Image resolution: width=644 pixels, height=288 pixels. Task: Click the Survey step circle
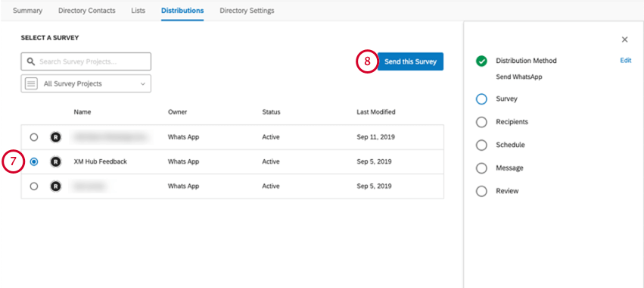[x=481, y=99]
